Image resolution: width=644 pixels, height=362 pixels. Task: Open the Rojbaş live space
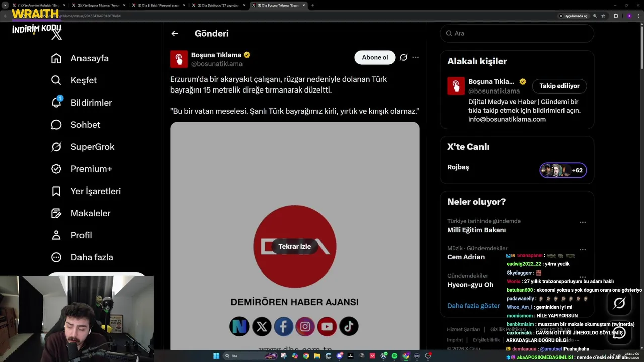tap(458, 167)
